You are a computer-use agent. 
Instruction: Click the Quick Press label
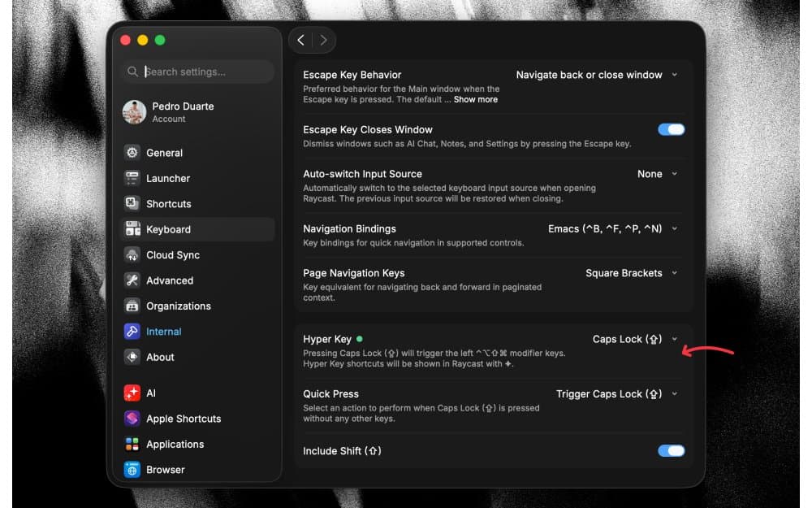[x=331, y=394]
